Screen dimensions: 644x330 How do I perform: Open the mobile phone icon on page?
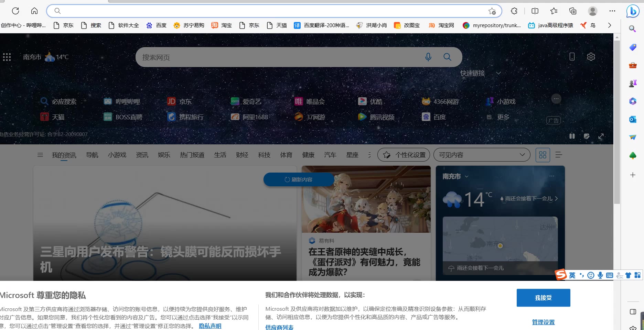coord(572,57)
